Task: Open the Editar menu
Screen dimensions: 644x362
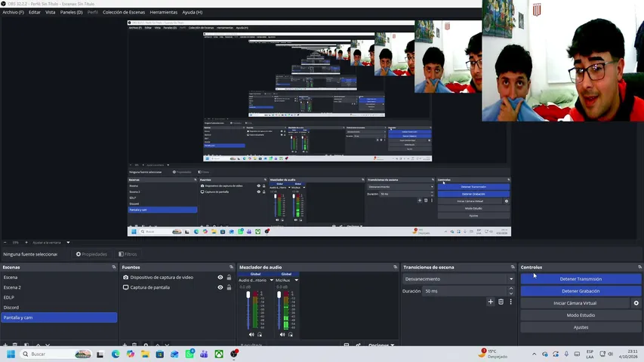Action: 35,12
